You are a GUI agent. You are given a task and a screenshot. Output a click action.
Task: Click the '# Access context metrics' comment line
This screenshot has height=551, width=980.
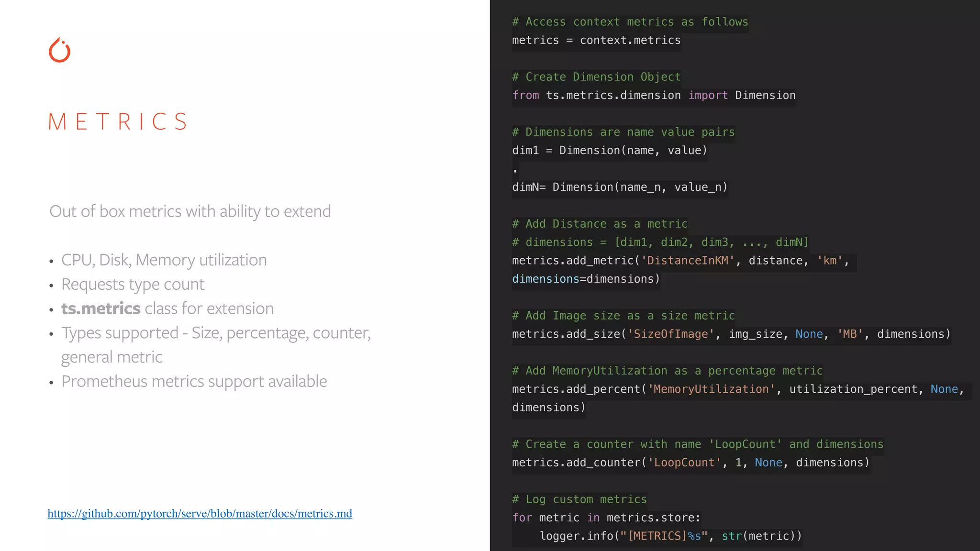[630, 22]
